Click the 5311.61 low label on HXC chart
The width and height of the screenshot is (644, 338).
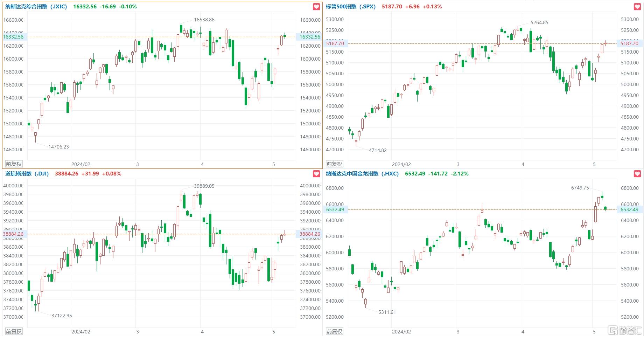[387, 312]
